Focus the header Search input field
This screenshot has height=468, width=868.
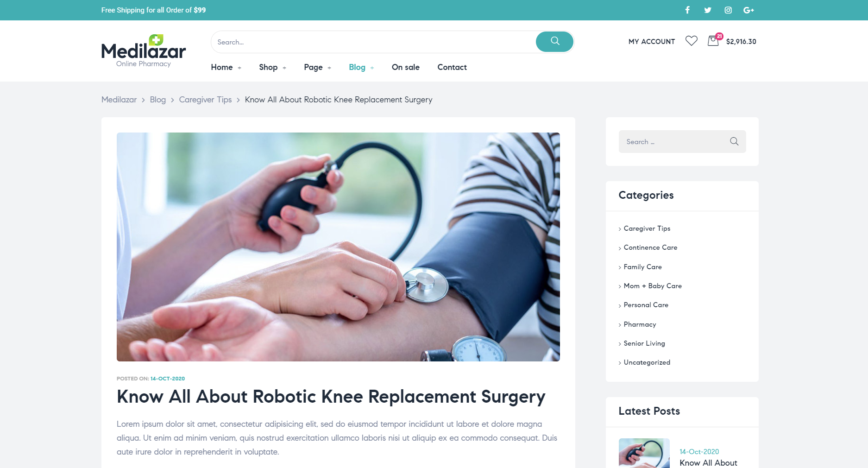(373, 42)
